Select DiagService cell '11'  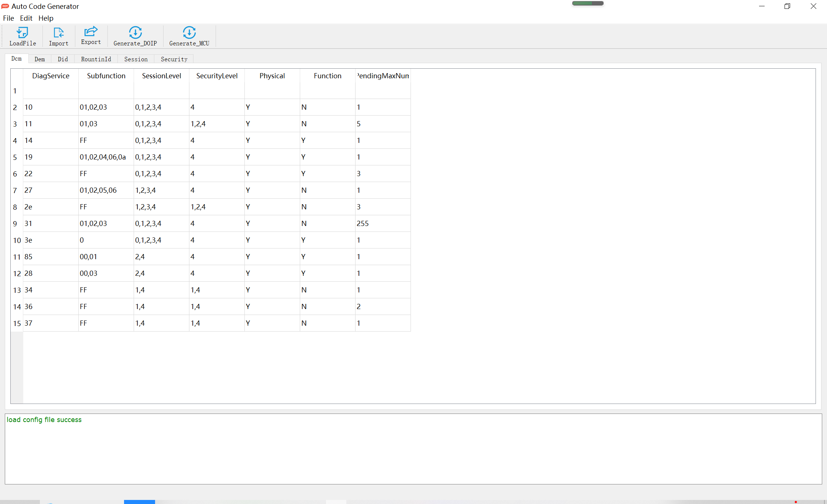tap(51, 124)
